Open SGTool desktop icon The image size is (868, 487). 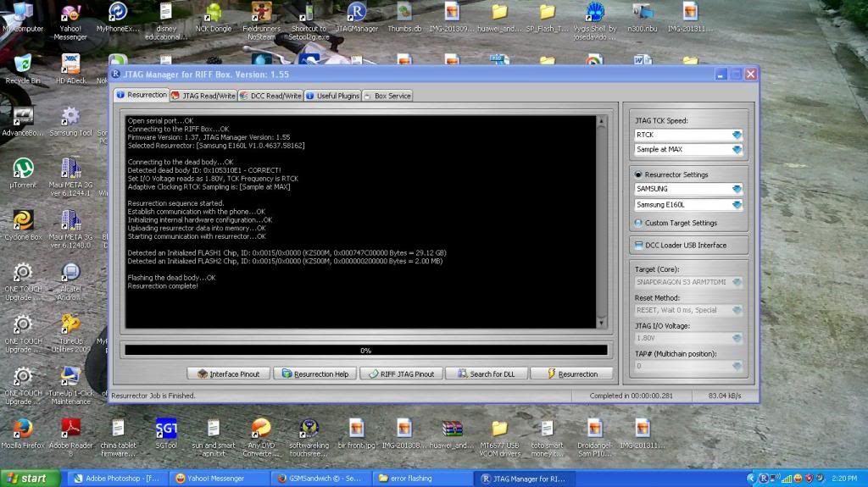166,434
